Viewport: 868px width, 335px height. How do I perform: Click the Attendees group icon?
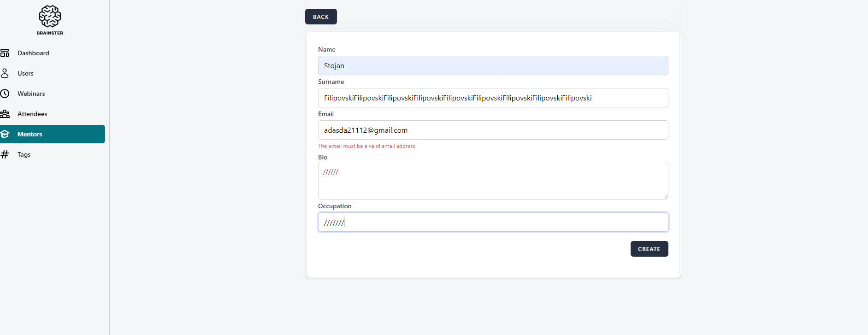5,114
